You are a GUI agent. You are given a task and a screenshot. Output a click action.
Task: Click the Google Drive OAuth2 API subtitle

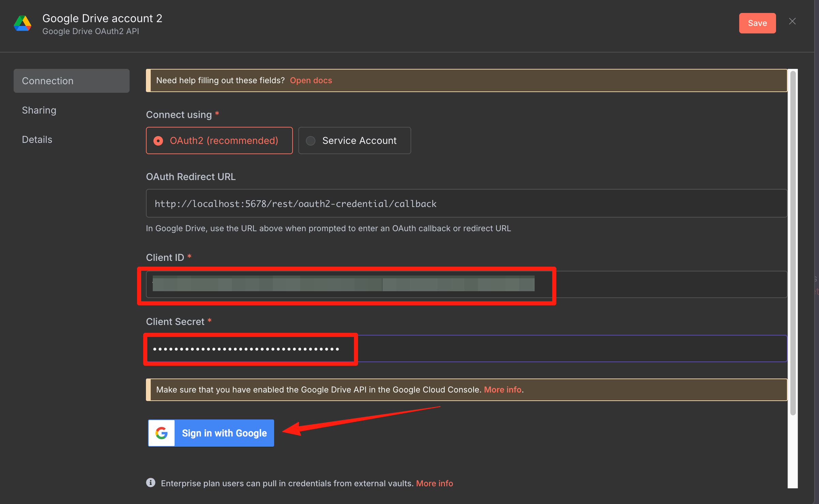click(91, 31)
